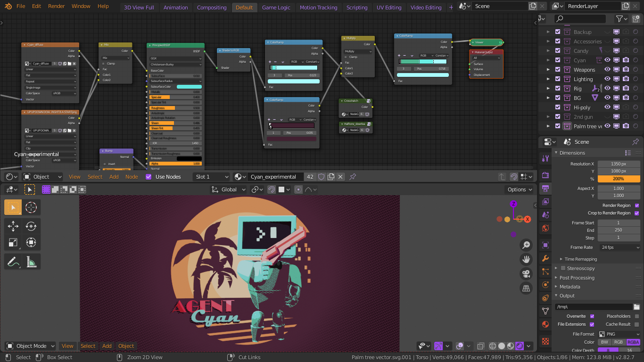Click the Subsurface Color cyan swatch
The height and width of the screenshot is (362, 644).
189,87
